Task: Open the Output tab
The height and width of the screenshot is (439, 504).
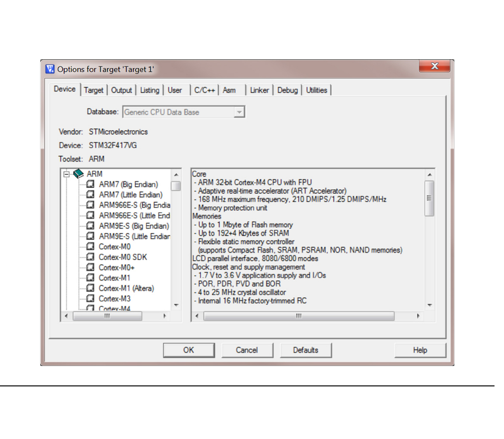Action: coord(121,90)
